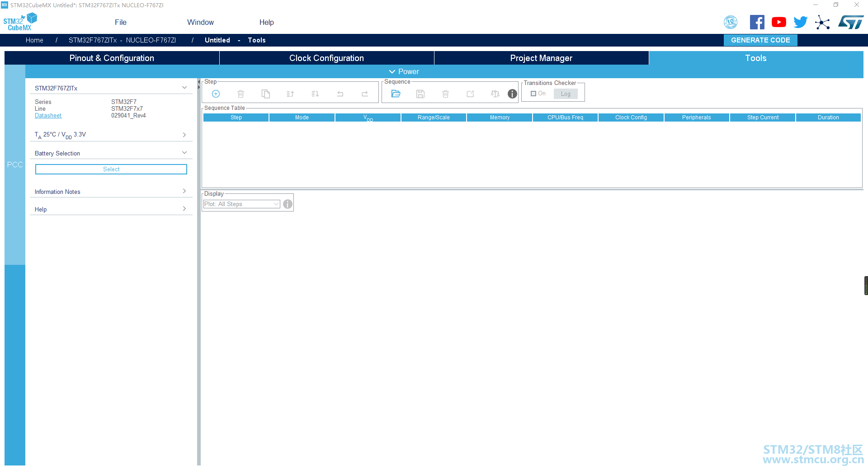This screenshot has width=868, height=470.
Task: Click the Mode column header
Action: (x=302, y=117)
